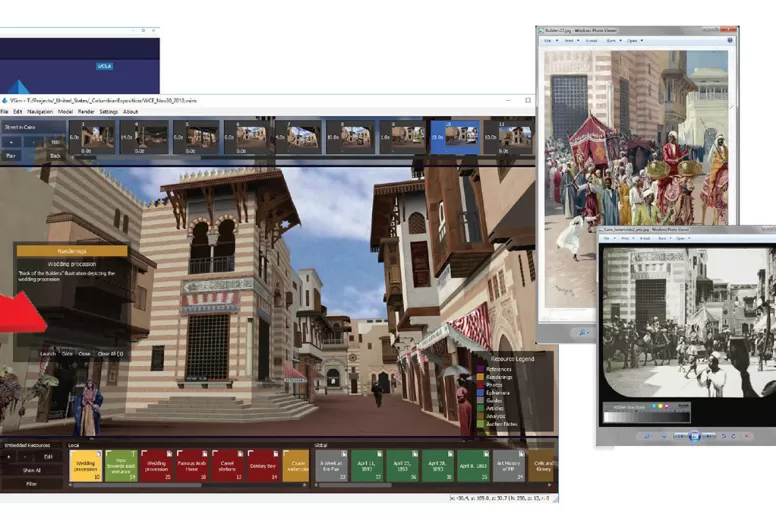Open red Donkey Boy resource card
Viewport: 776px width, 517px height.
click(263, 466)
